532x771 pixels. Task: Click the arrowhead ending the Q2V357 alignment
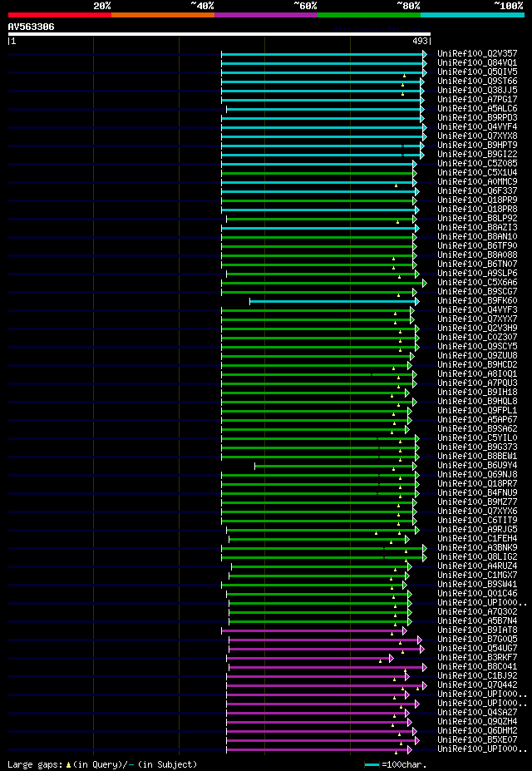pos(425,55)
